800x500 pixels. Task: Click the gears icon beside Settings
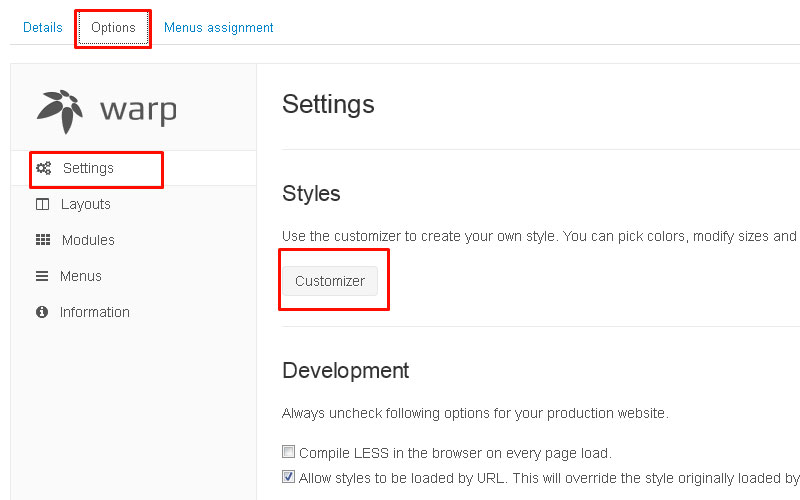[x=43, y=168]
